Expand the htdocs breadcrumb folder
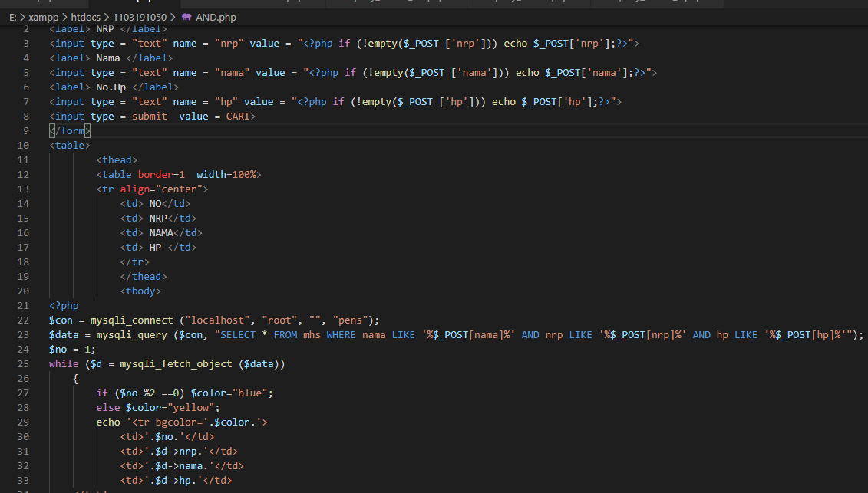The height and width of the screenshot is (493, 868). click(x=89, y=16)
